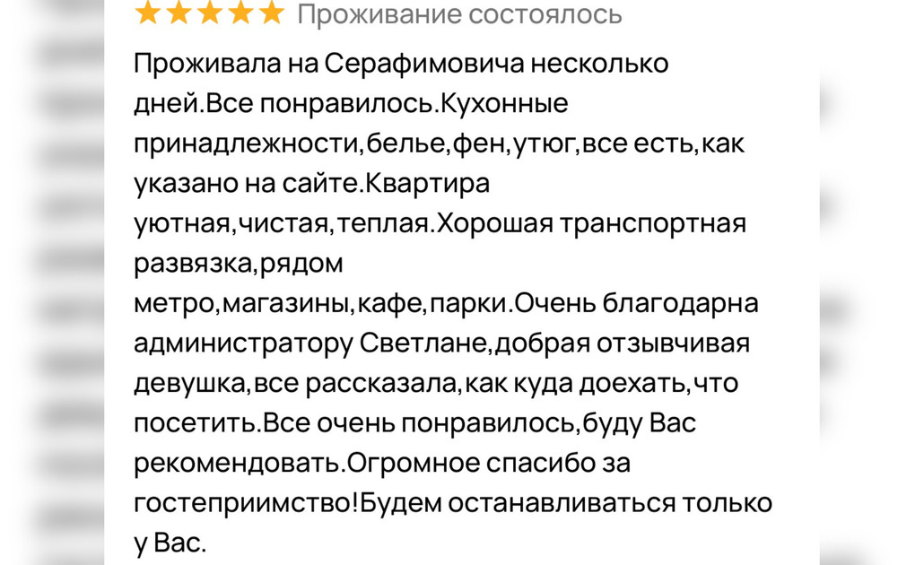This screenshot has width=924, height=565.
Task: Click the name 'Светлане' in the review
Action: click(x=423, y=343)
